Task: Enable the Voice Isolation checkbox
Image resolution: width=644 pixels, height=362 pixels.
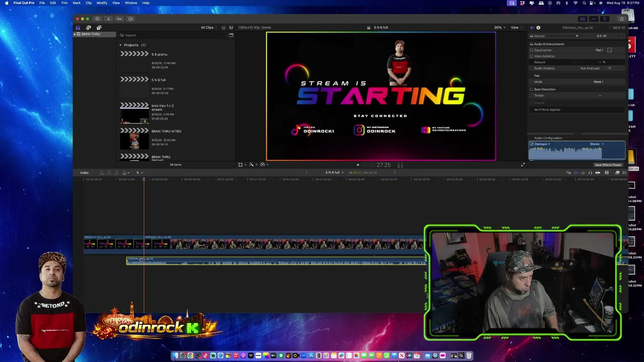Action: tap(531, 56)
